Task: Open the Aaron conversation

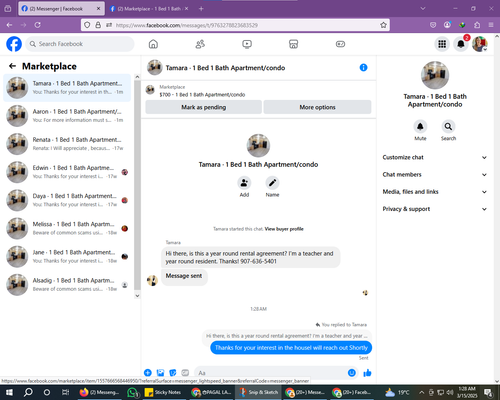Action: (x=67, y=116)
